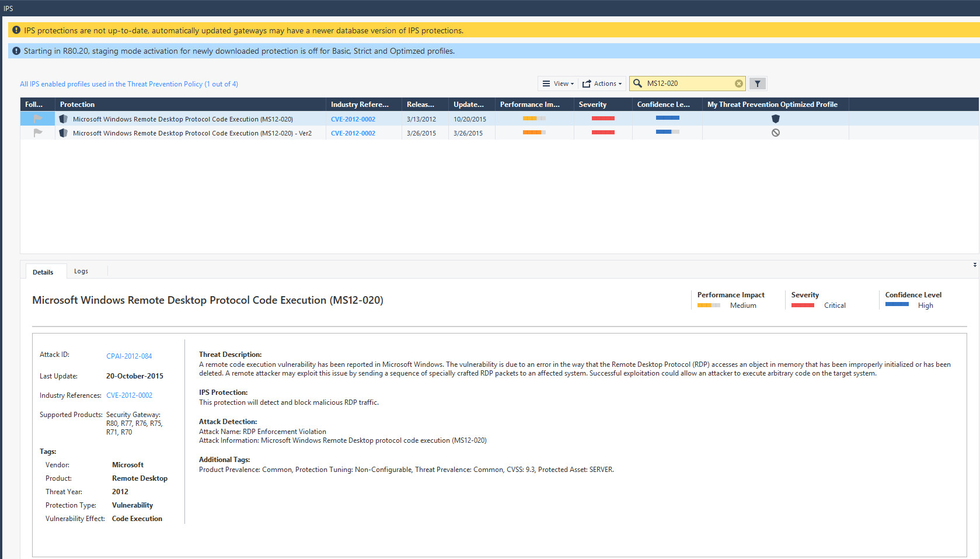Open CVE-2012-0002 link in Ver2 row

coord(353,133)
